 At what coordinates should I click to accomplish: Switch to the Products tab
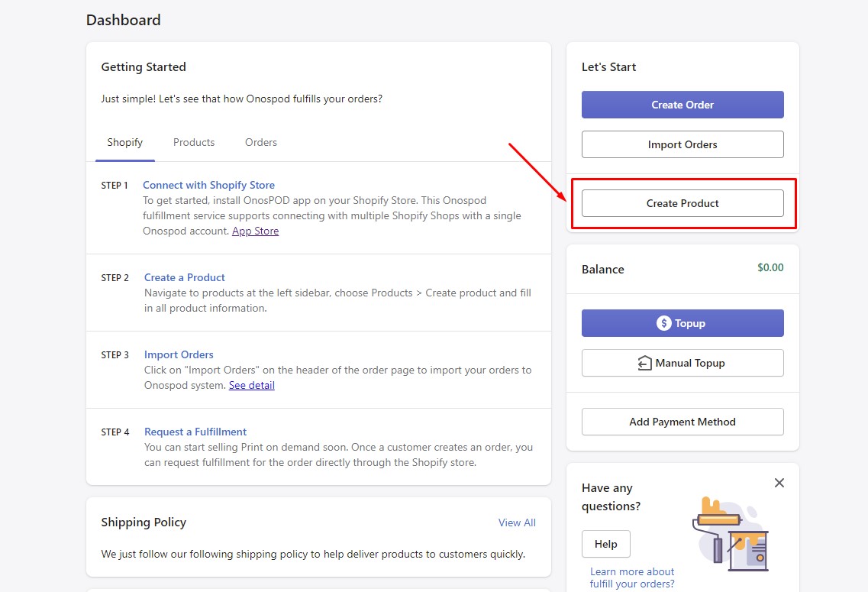pos(194,142)
